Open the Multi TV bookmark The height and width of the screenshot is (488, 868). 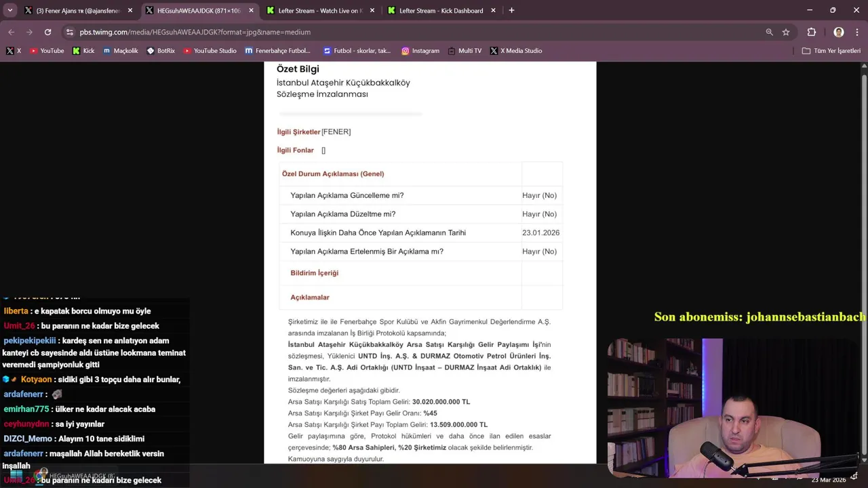coord(465,51)
